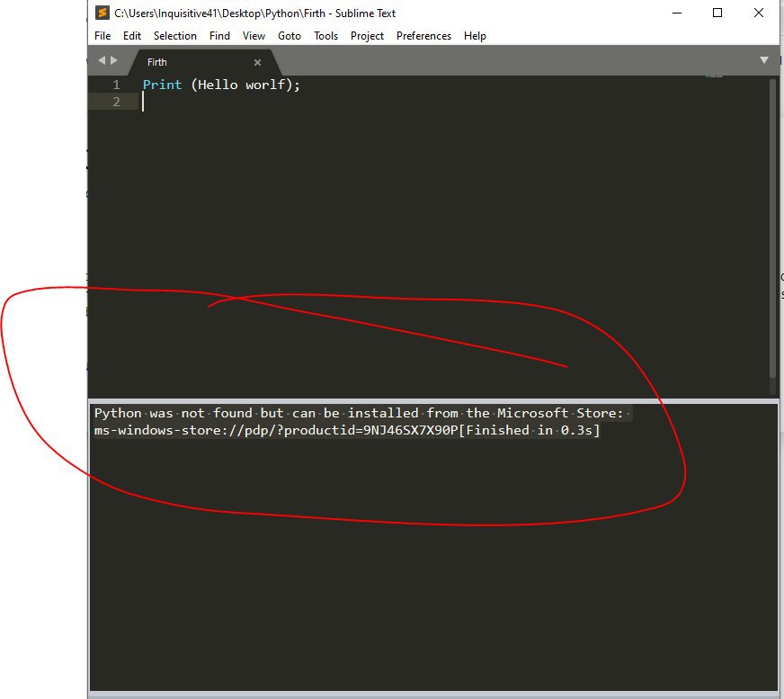Click the Sublime Text app icon

102,13
